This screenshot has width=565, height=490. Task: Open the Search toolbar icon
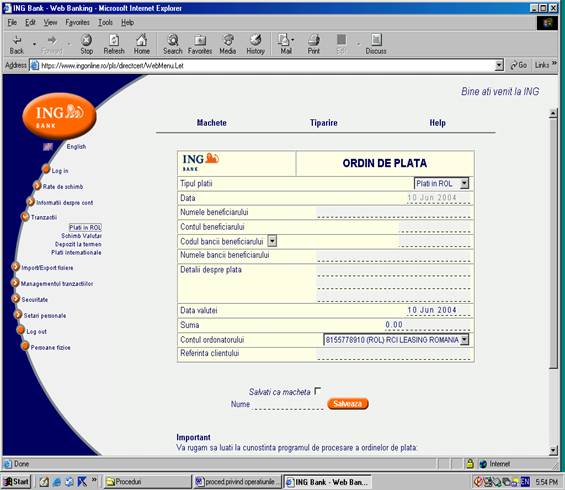(x=173, y=45)
